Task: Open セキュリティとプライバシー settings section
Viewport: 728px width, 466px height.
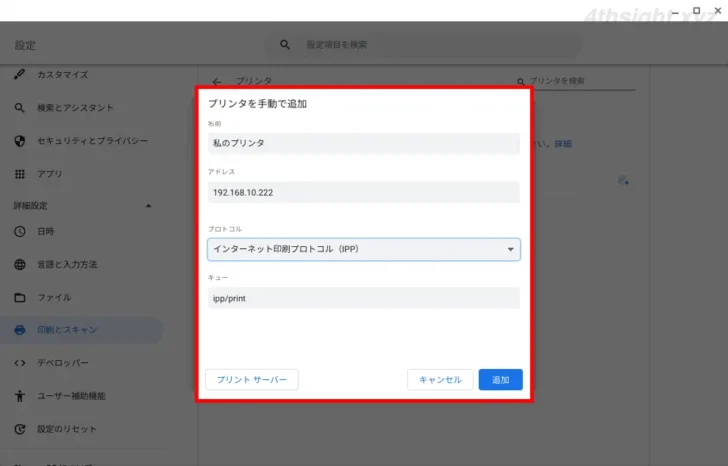Action: pos(92,141)
